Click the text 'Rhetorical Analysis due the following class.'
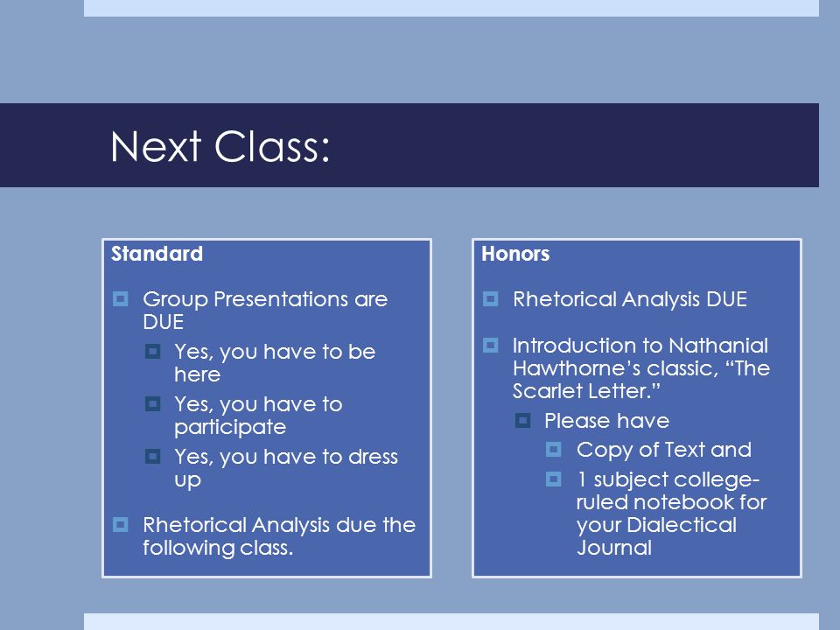Screen dimensions: 840x630 [x=279, y=536]
